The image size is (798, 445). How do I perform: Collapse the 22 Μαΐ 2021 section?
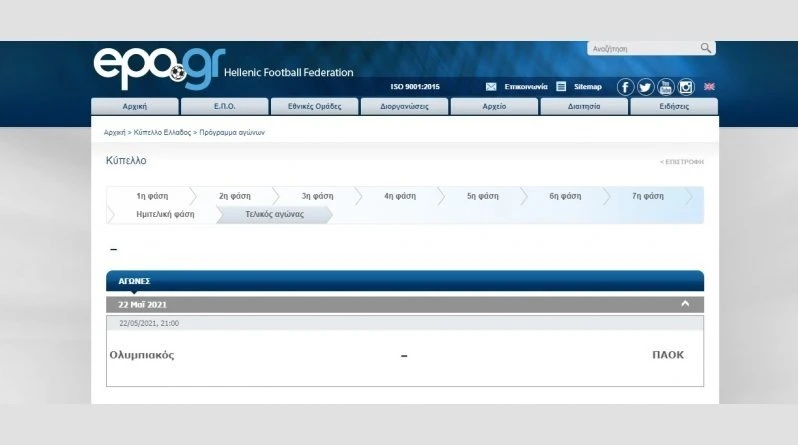[685, 304]
